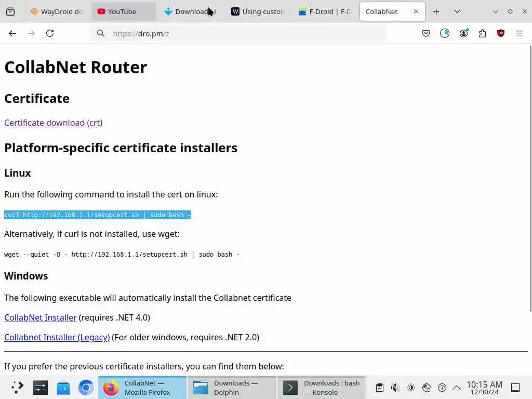The image size is (532, 399).
Task: Click the wget --quiet setupcert command text
Action: pos(122,255)
